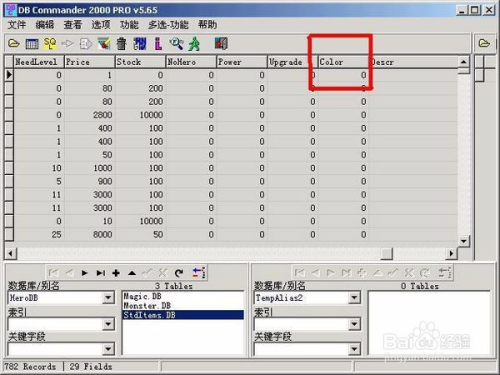Viewport: 500px width, 375px height.
Task: Click grayed plus icon in right navigator
Action: click(362, 273)
